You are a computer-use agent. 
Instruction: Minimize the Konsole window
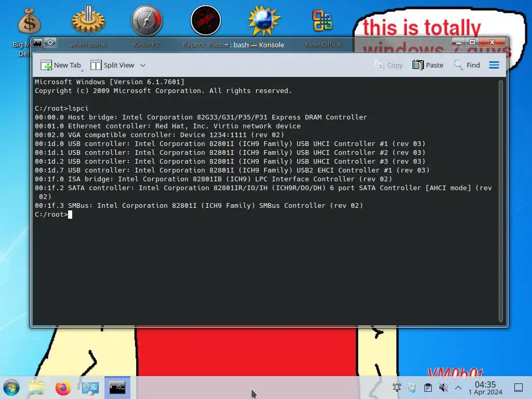tap(459, 43)
